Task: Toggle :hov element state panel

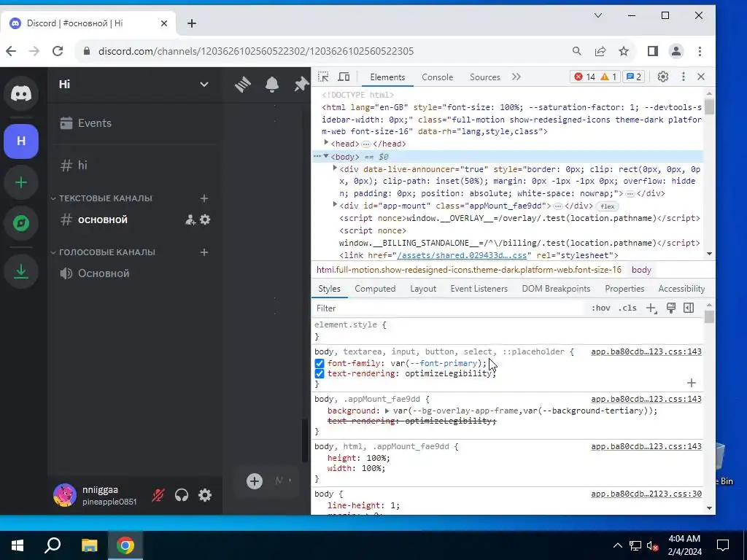Action: [601, 308]
